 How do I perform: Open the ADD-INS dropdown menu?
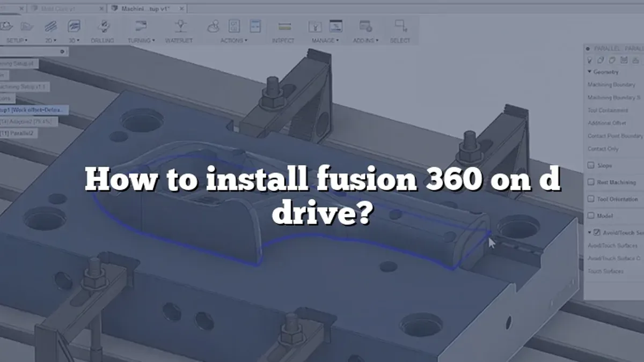pyautogui.click(x=365, y=41)
